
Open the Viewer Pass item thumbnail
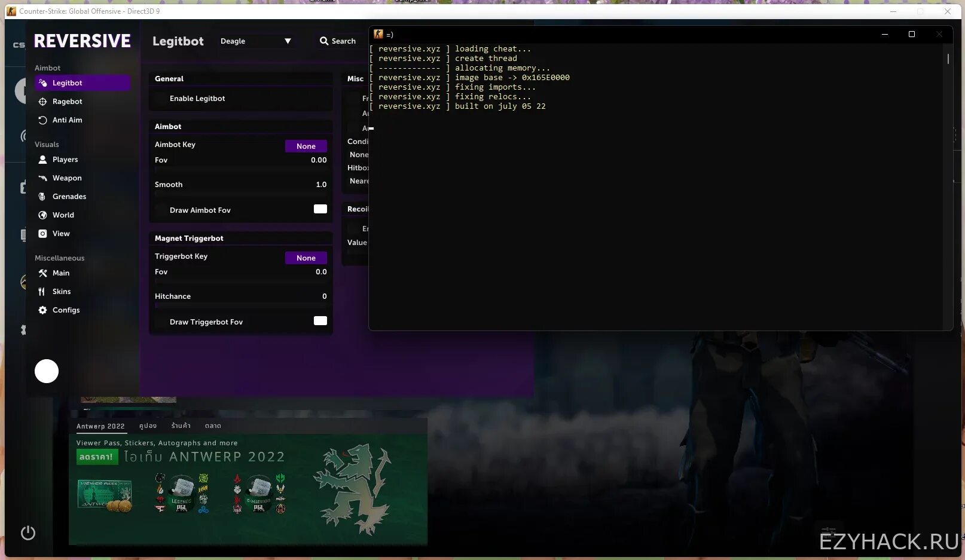coord(105,495)
